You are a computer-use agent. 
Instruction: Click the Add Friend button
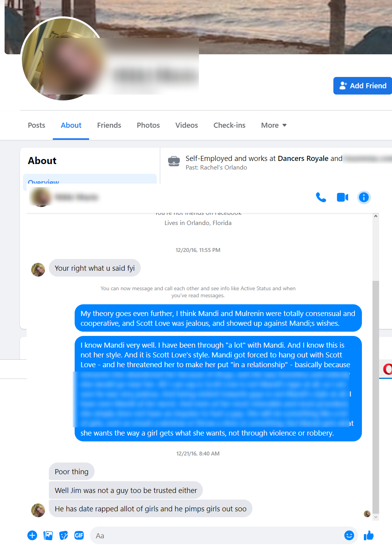coord(363,86)
